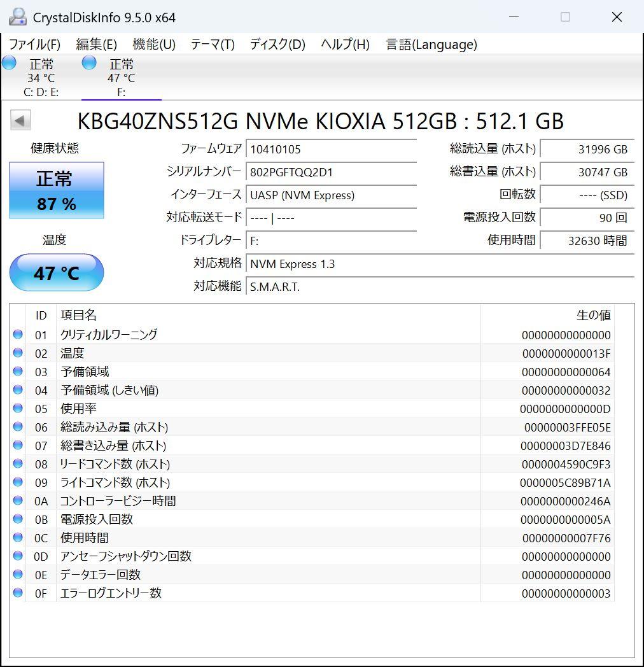This screenshot has height=667, width=644.
Task: Click status dot for ライトコマンド数 row
Action: point(18,482)
